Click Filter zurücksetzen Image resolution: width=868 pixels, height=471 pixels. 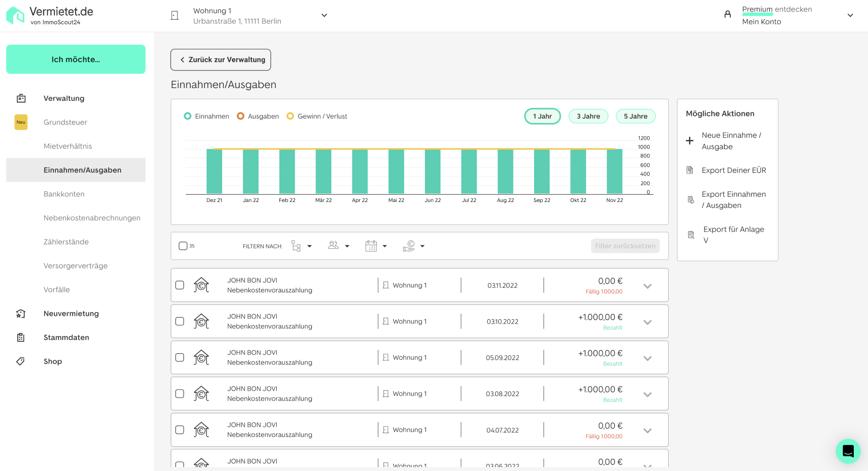[x=625, y=246]
